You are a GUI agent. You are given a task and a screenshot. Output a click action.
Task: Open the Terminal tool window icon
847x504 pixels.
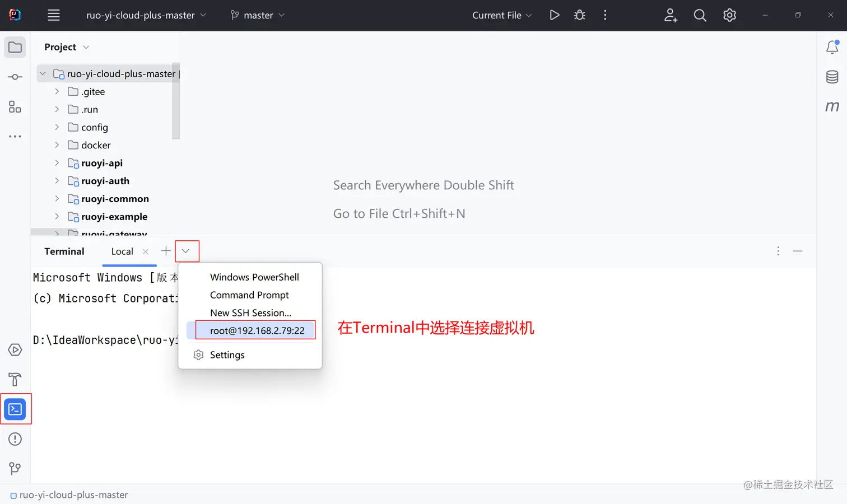[x=15, y=409]
